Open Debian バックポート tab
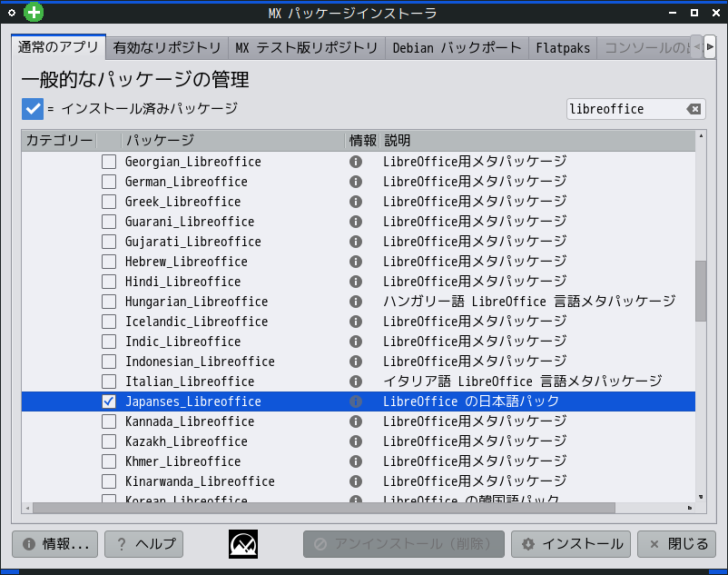This screenshot has height=575, width=728. (x=457, y=48)
